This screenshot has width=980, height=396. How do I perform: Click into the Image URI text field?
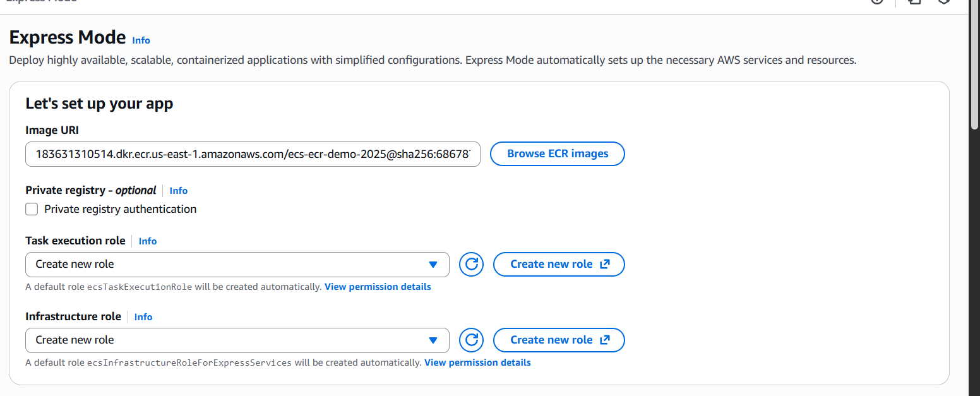point(253,154)
